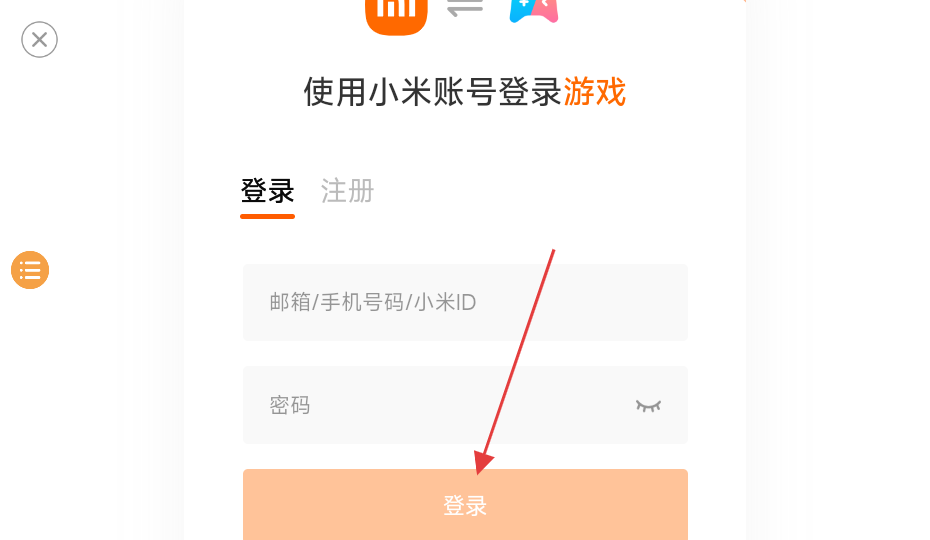
Task: Click empty gray space right of 注册 tab
Action: click(x=534, y=191)
